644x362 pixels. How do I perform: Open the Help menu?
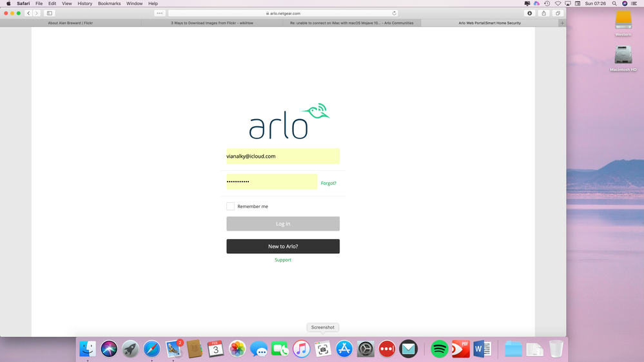click(153, 3)
